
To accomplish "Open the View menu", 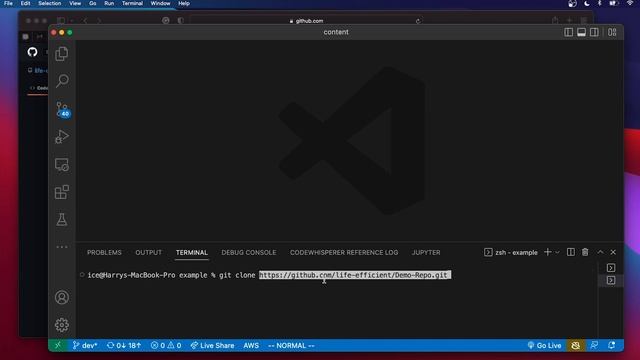I will pyautogui.click(x=75, y=3).
